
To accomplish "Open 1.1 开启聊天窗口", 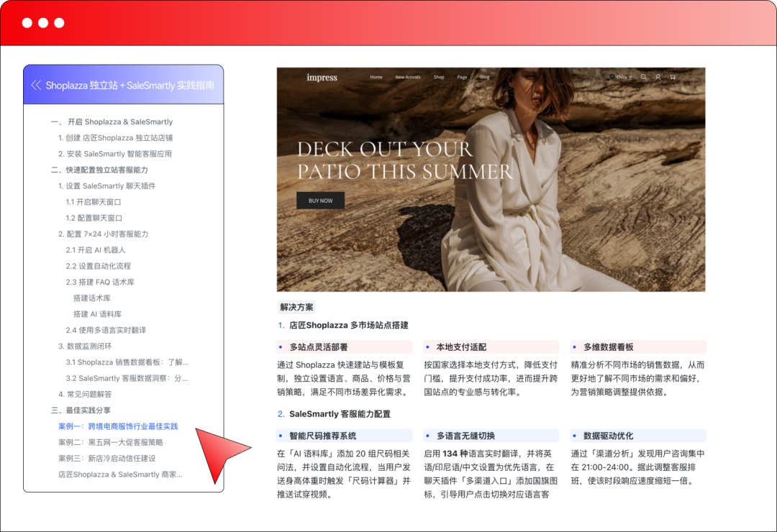I will coord(94,201).
